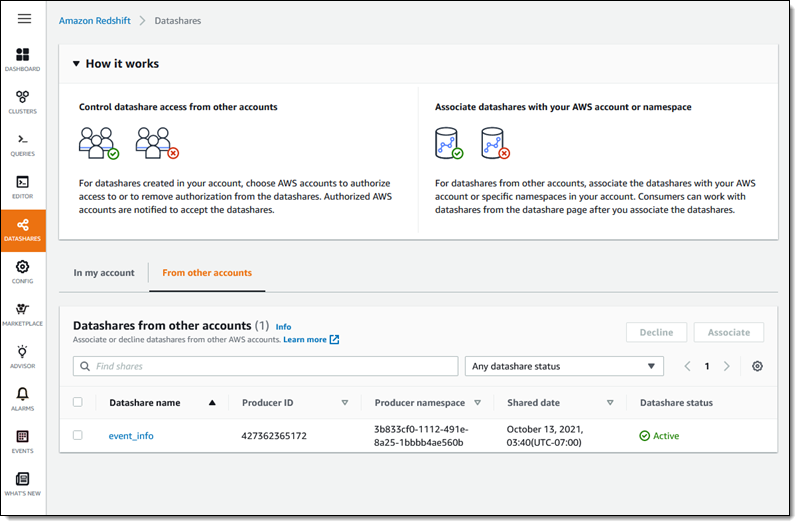Toggle the select-all datashares checkbox

[78, 402]
